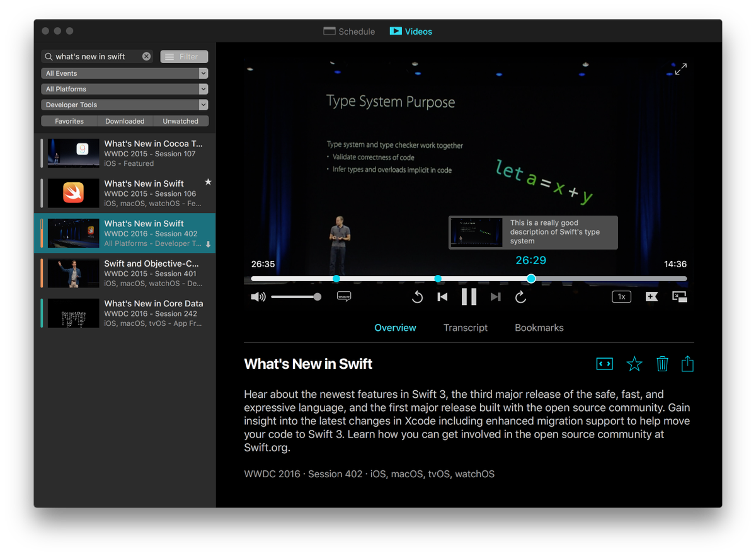
Task: Toggle fullscreen video with expand arrows
Action: (681, 69)
